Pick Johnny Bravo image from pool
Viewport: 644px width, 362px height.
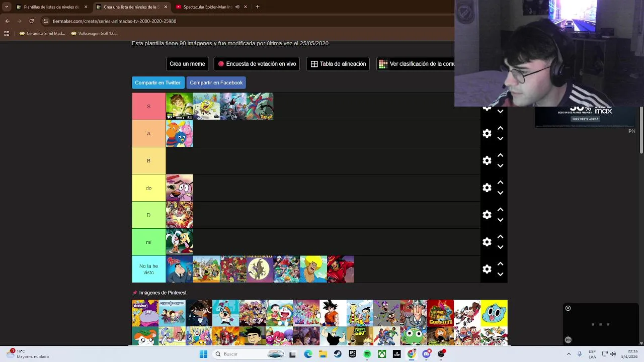(x=333, y=336)
